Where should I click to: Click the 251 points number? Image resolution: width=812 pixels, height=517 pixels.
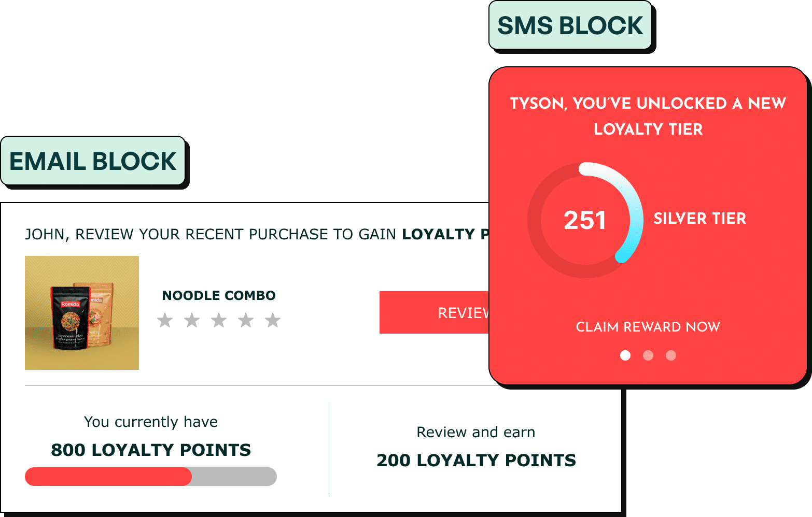click(585, 220)
